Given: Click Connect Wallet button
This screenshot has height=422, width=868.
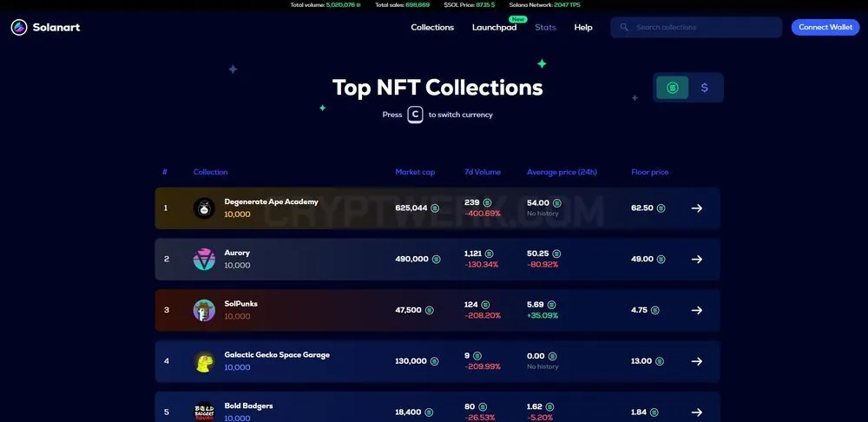Looking at the screenshot, I should pyautogui.click(x=825, y=27).
